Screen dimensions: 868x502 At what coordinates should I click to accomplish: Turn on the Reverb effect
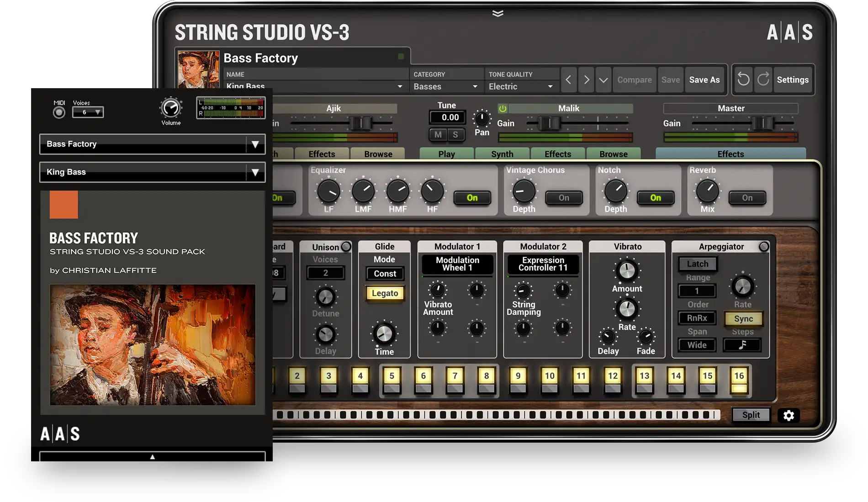(747, 198)
